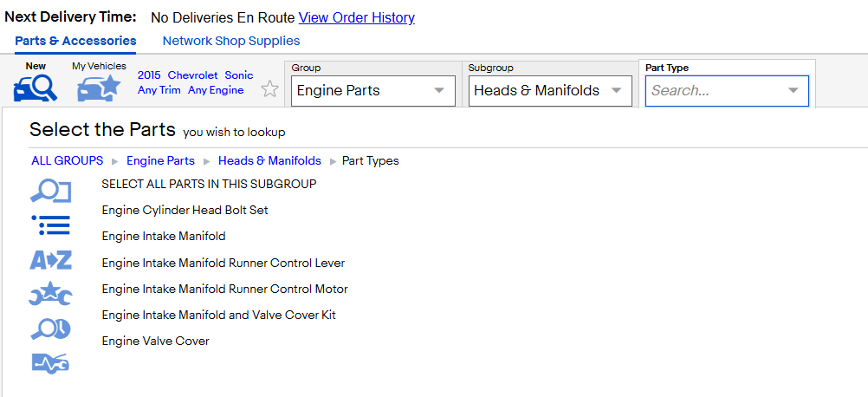
Task: Expand the Group dropdown showing Engine Parts
Action: pyautogui.click(x=373, y=91)
